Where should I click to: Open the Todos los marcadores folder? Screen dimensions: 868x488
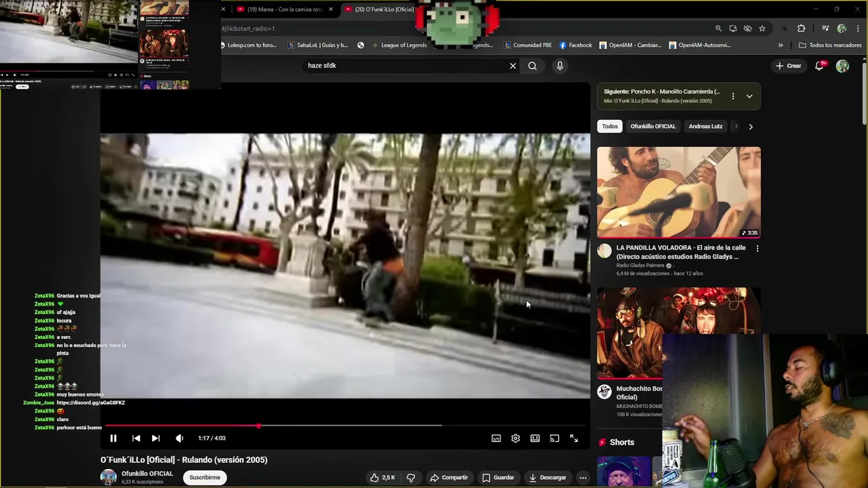pos(830,45)
